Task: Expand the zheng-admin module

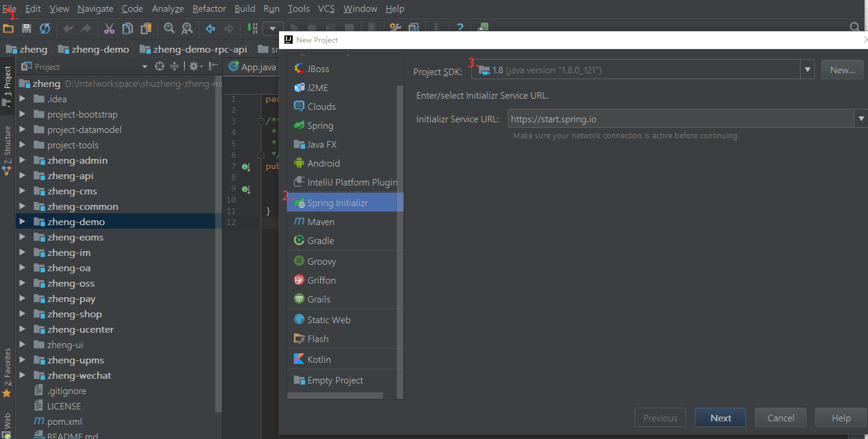Action: coord(22,160)
